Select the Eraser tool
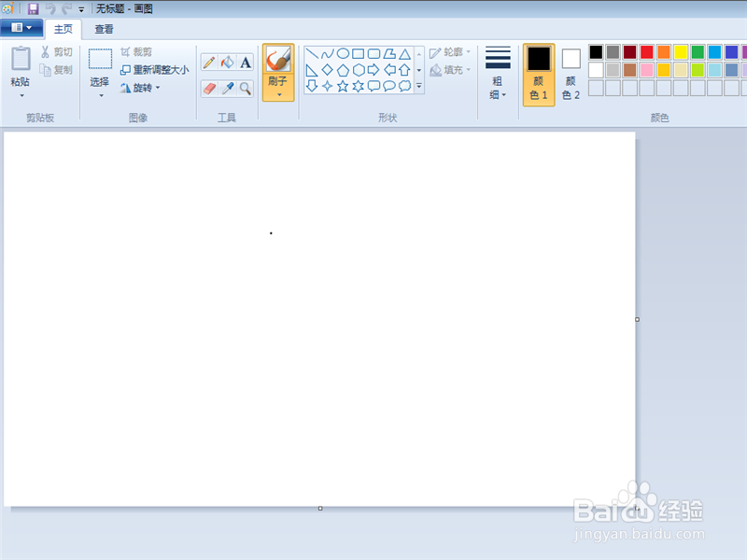This screenshot has height=560, width=747. 209,88
